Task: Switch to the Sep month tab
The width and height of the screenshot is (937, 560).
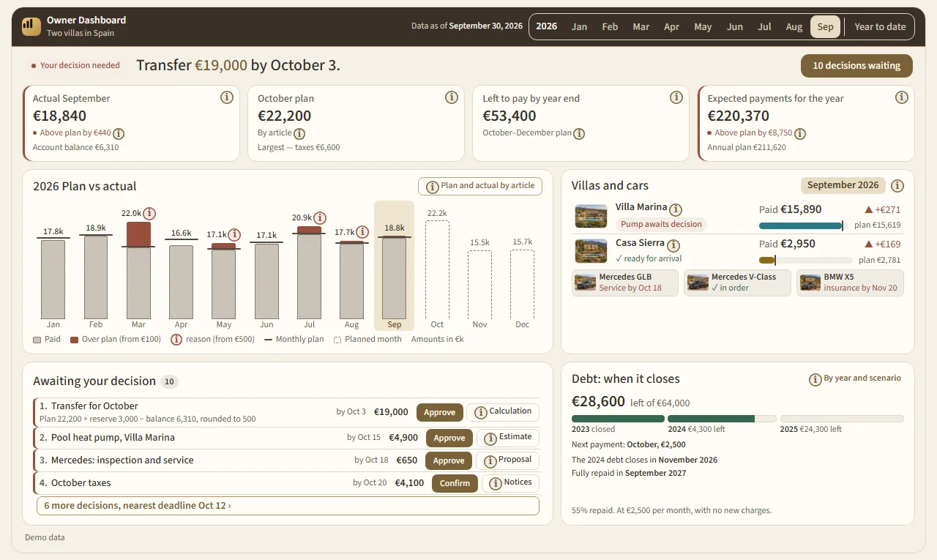Action: (825, 26)
